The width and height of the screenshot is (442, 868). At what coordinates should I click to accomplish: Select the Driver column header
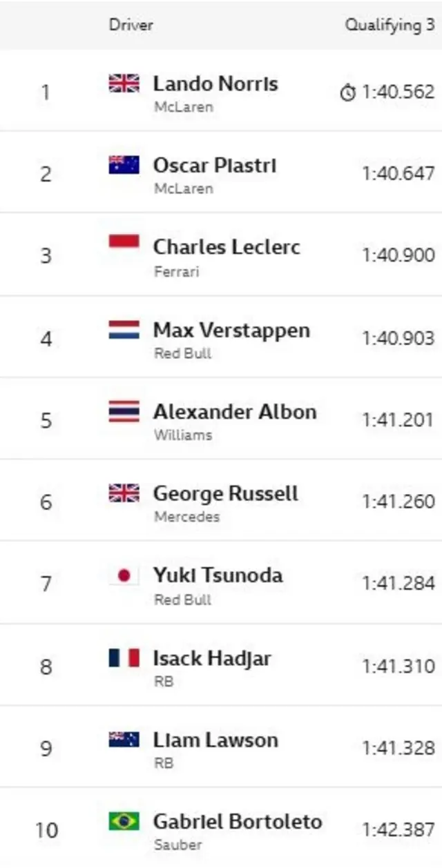point(131,26)
